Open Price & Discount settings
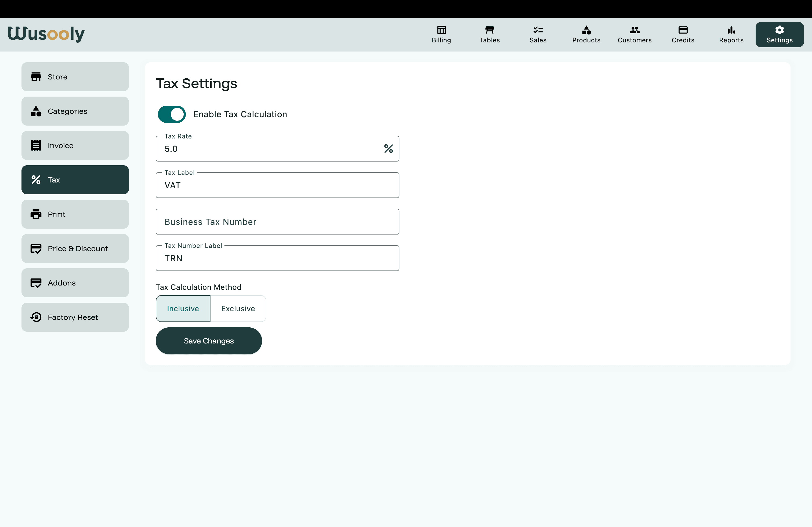 pos(75,248)
